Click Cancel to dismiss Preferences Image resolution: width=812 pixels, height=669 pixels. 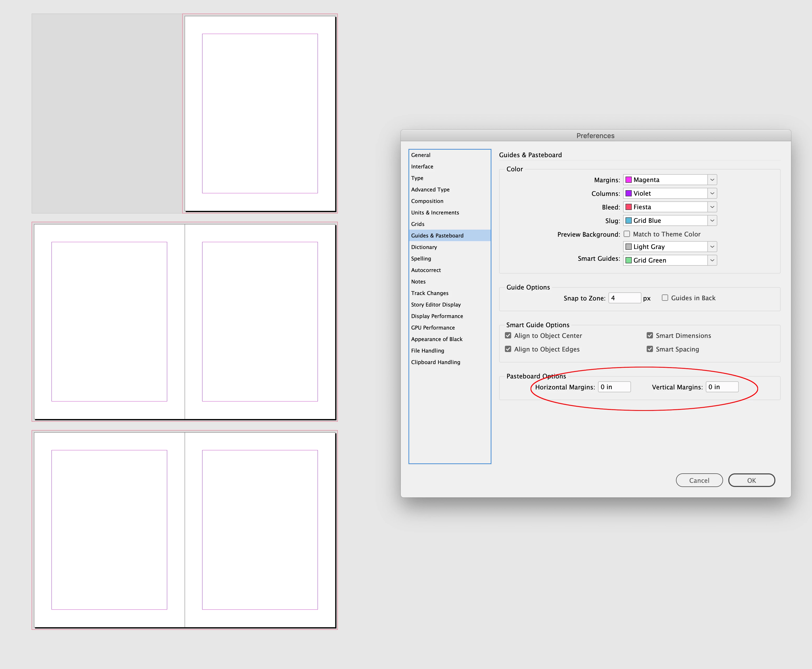tap(699, 480)
